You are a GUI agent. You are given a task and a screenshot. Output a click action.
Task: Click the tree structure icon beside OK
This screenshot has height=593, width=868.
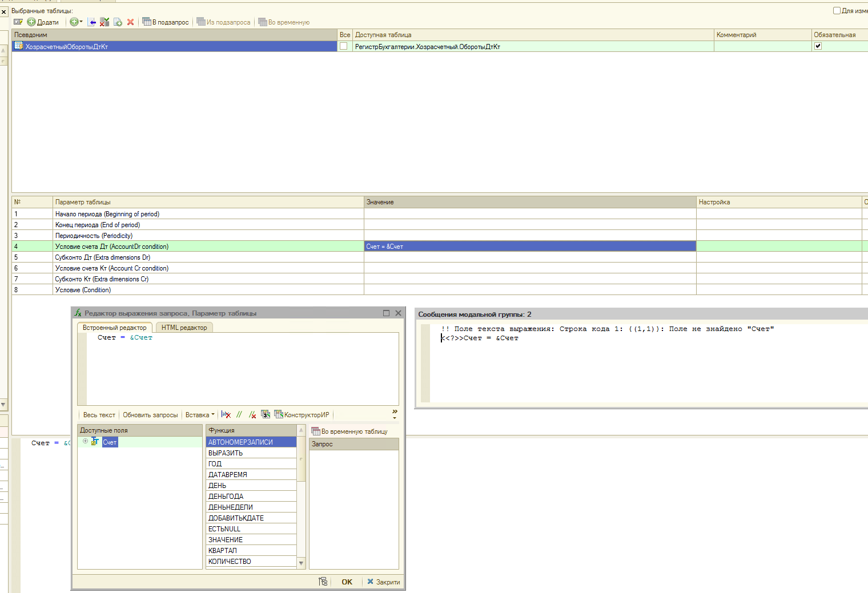point(323,582)
